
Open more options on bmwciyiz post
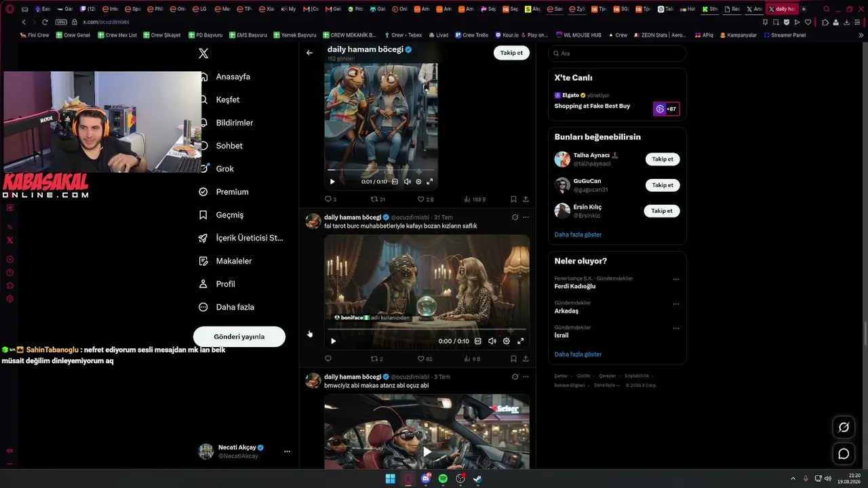(526, 377)
